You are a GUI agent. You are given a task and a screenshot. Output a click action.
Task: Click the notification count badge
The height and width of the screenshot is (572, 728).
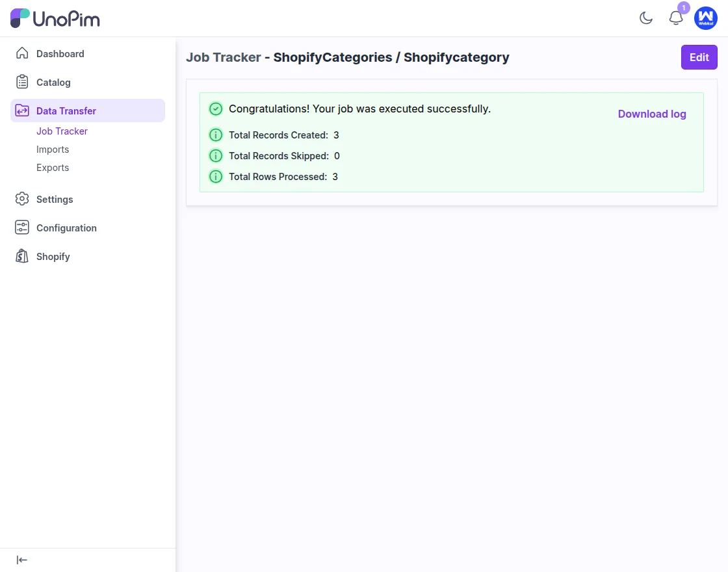[x=683, y=8]
